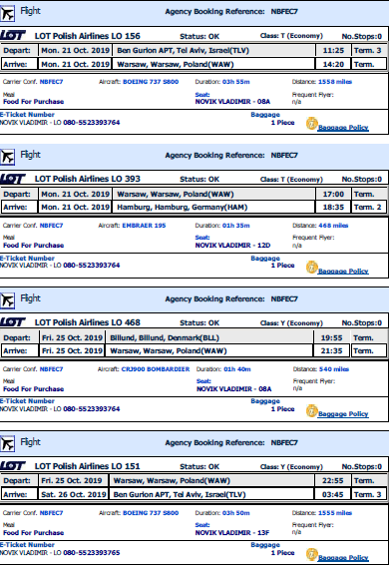Open Baggage Policy link for flight LO 156
392x569 pixels.
click(x=343, y=128)
